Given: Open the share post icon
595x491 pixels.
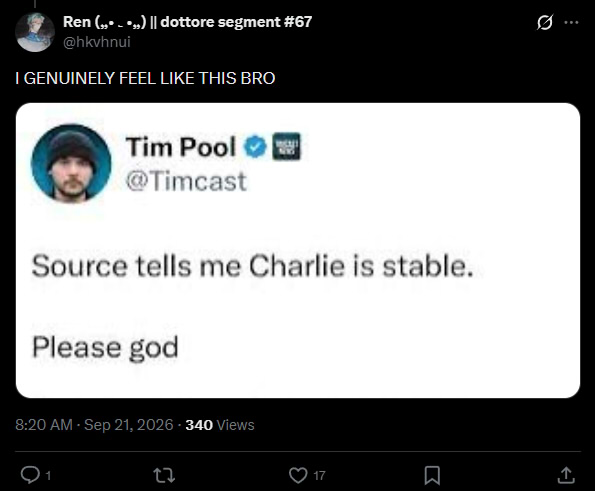Looking at the screenshot, I should (566, 475).
